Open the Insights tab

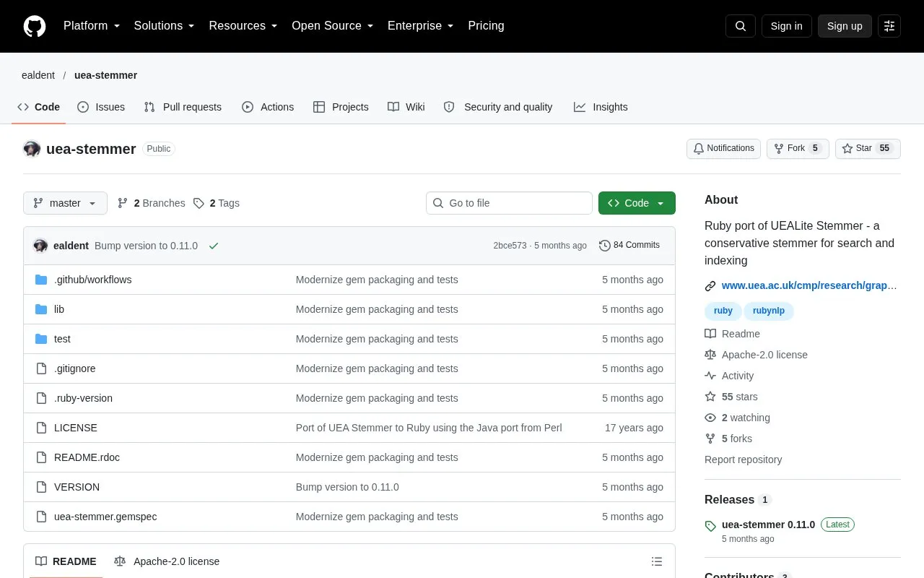601,107
